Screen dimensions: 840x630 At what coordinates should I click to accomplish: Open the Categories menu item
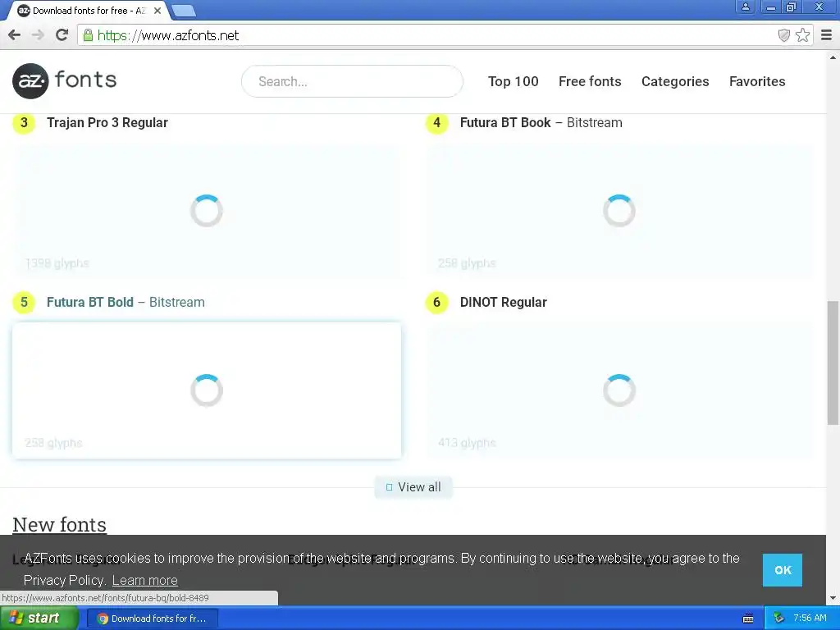click(675, 81)
